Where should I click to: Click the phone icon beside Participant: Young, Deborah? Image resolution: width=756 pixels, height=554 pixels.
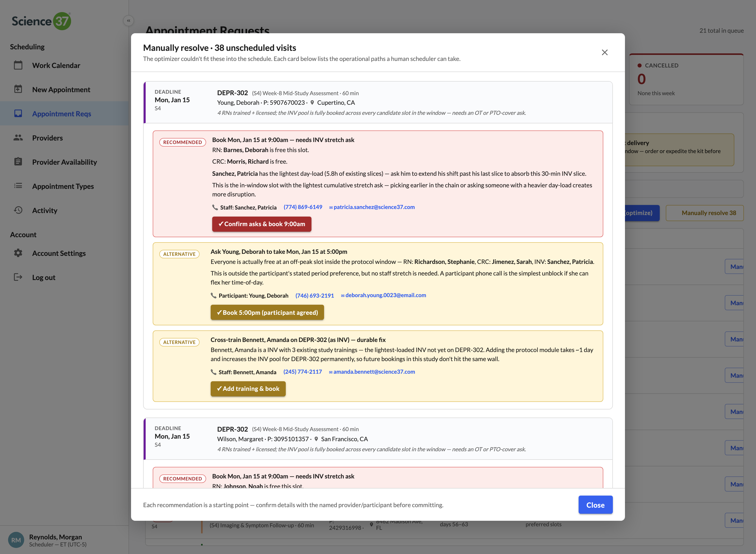213,295
